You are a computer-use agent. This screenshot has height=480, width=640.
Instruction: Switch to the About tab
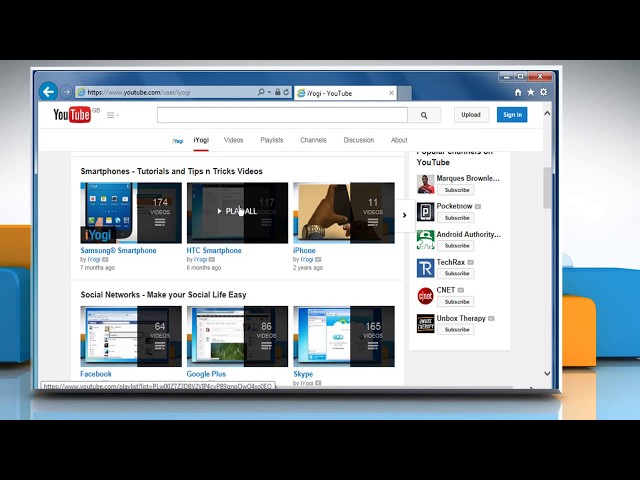tap(399, 140)
